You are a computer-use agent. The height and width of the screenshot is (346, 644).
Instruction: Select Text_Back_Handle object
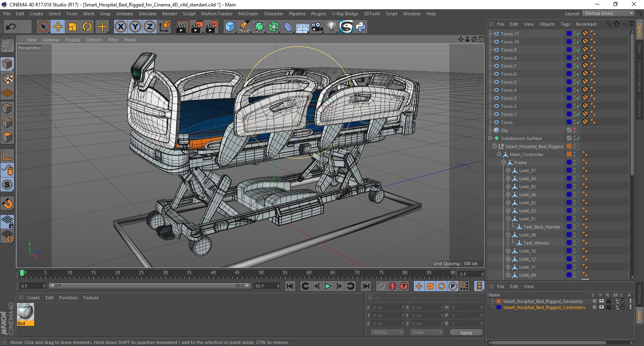pos(542,227)
